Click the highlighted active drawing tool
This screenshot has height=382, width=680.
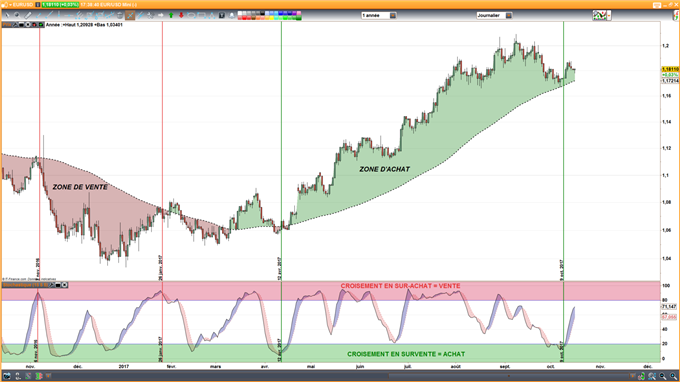[130, 15]
